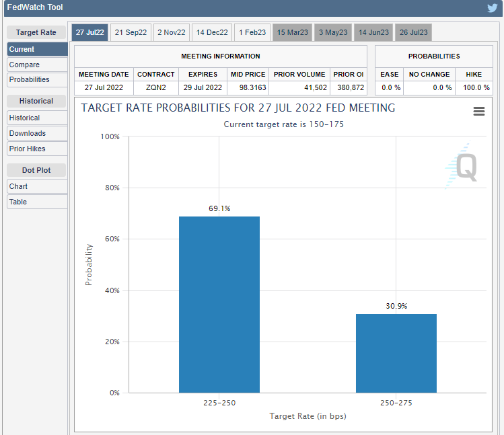Open the 14 Dec22 meeting tab
Viewport: 504px width, 435px height.
tap(211, 32)
